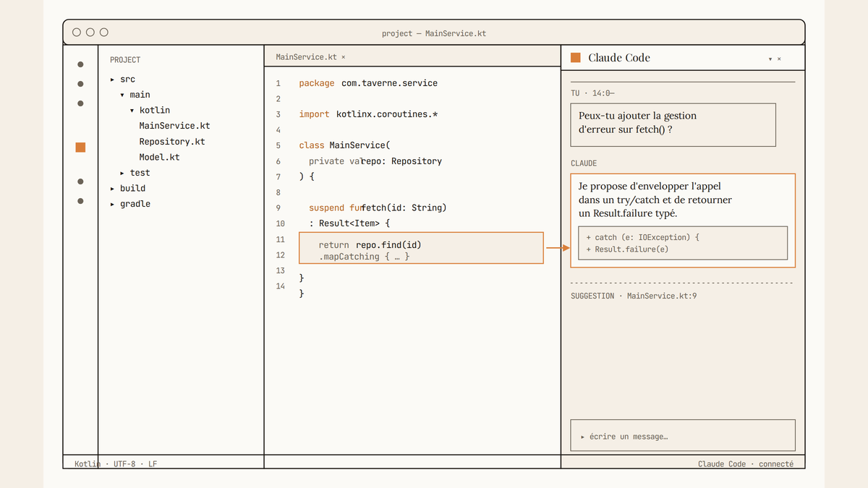Expand the src folder arrow
The height and width of the screenshot is (488, 868).
click(112, 80)
